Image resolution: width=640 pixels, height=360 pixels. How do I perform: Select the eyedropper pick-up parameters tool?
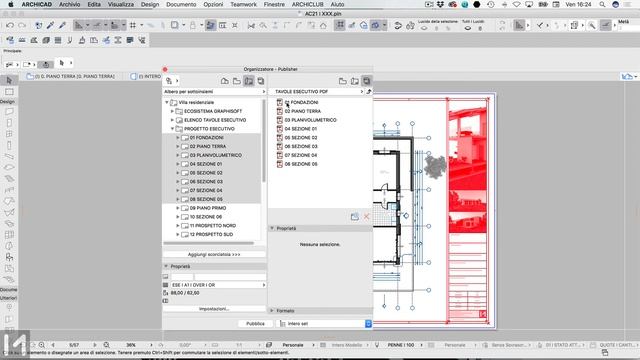[50, 25]
